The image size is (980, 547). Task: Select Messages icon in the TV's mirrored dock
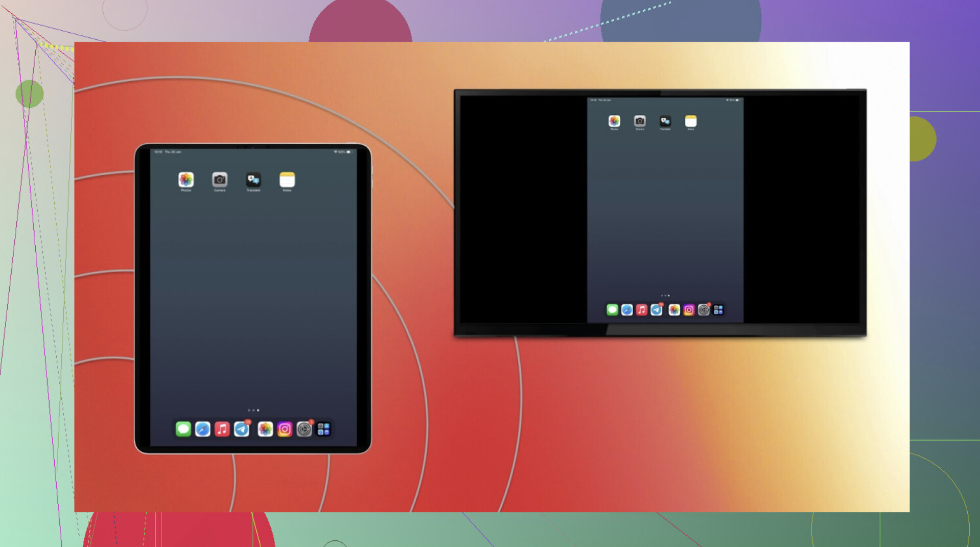(x=612, y=310)
